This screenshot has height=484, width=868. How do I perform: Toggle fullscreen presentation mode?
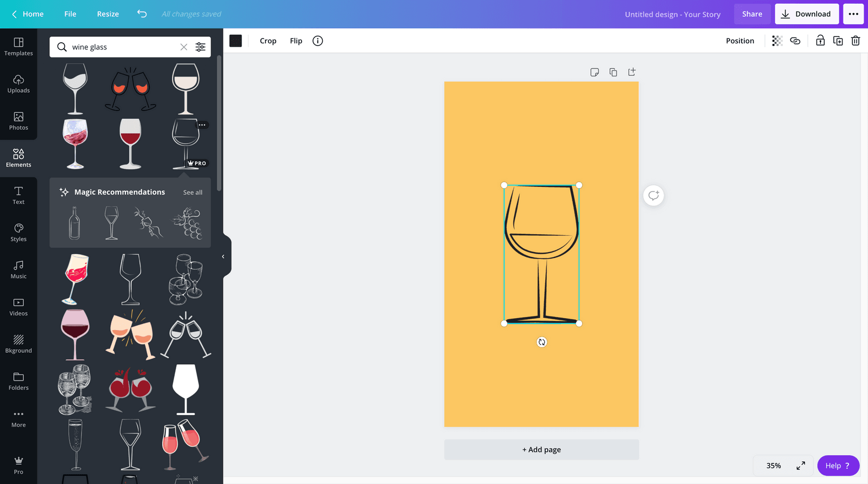[801, 466]
